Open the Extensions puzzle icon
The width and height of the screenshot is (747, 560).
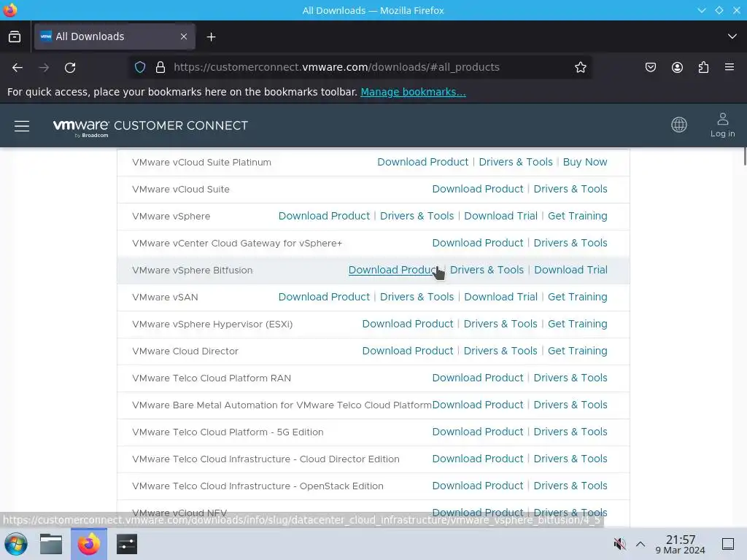tap(703, 67)
